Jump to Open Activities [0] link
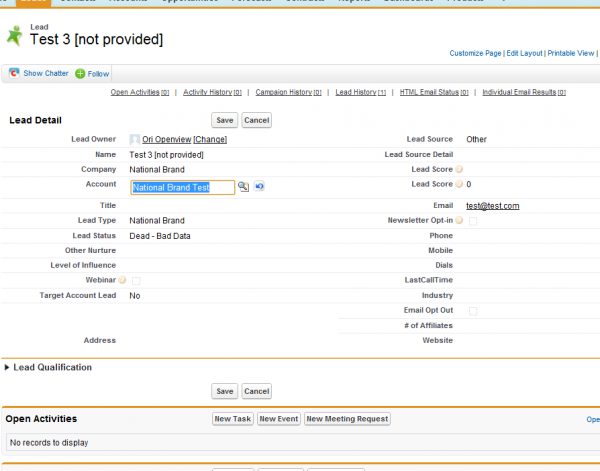The width and height of the screenshot is (600, 471). coord(140,92)
